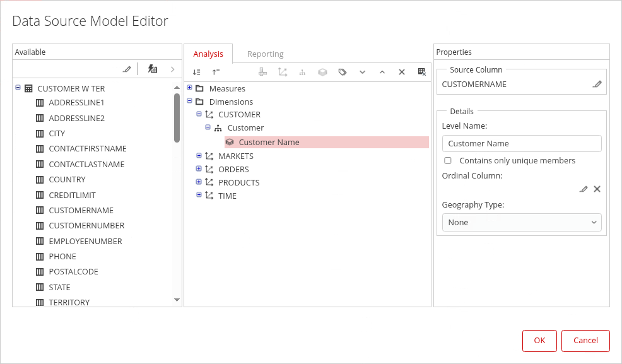Click the expand all tree icon
This screenshot has height=364, width=622.
(197, 72)
